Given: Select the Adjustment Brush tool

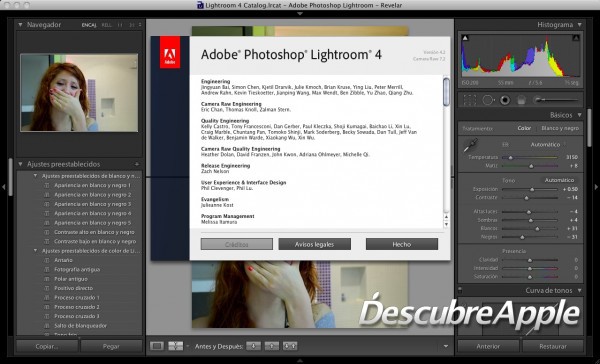Looking at the screenshot, I should [x=557, y=100].
